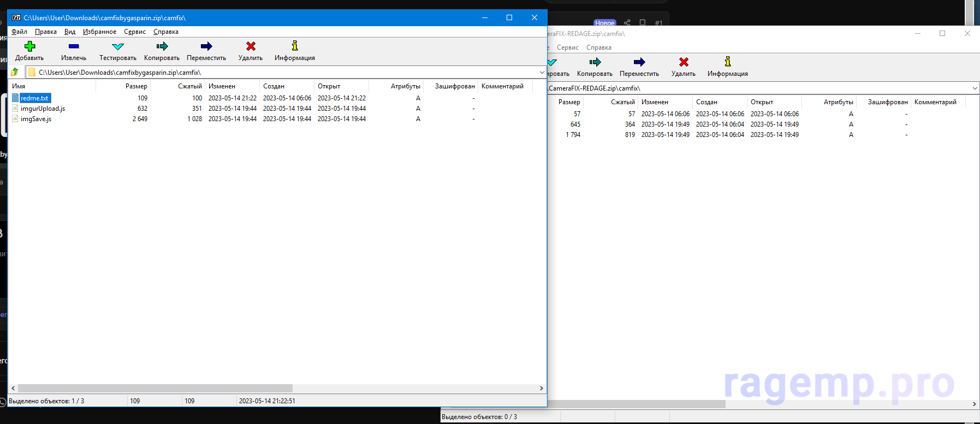The height and width of the screenshot is (424, 980).
Task: Sort files by the Размер column header
Action: pos(136,86)
